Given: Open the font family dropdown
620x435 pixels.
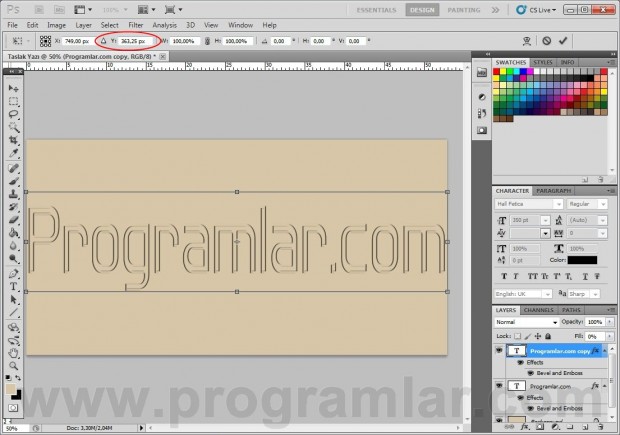Looking at the screenshot, I should tap(558, 204).
